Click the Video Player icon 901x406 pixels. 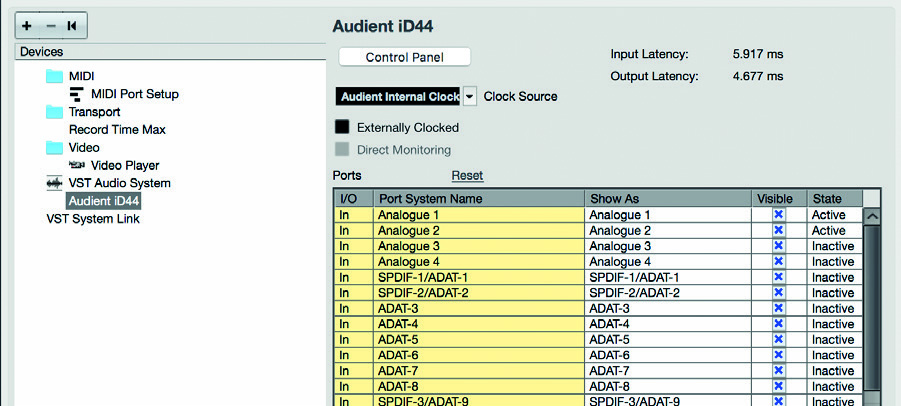77,165
